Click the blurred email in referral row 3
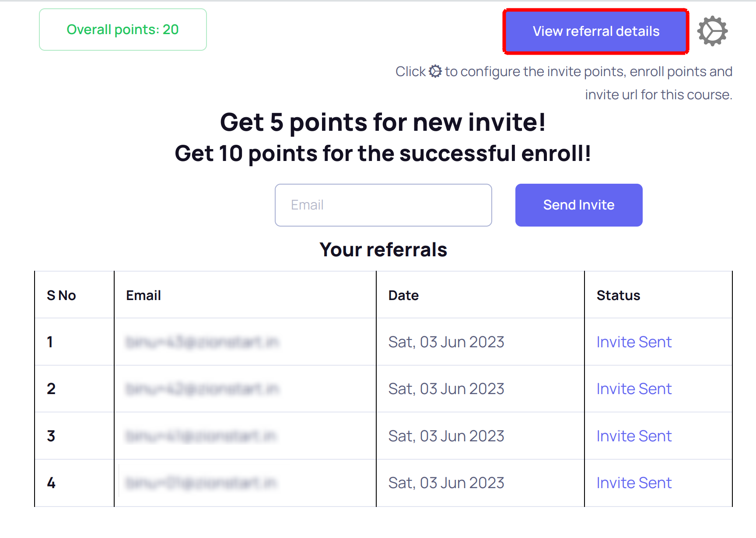Screen dimensions: 756x538 pos(201,436)
